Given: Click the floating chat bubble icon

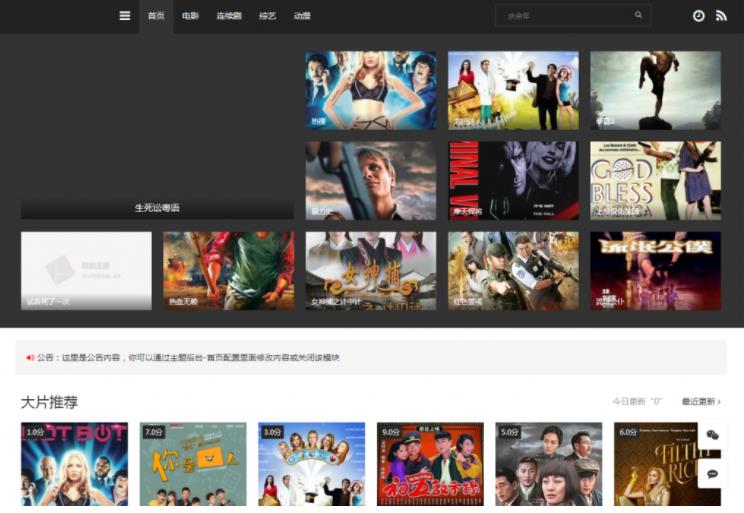Looking at the screenshot, I should pos(712,474).
